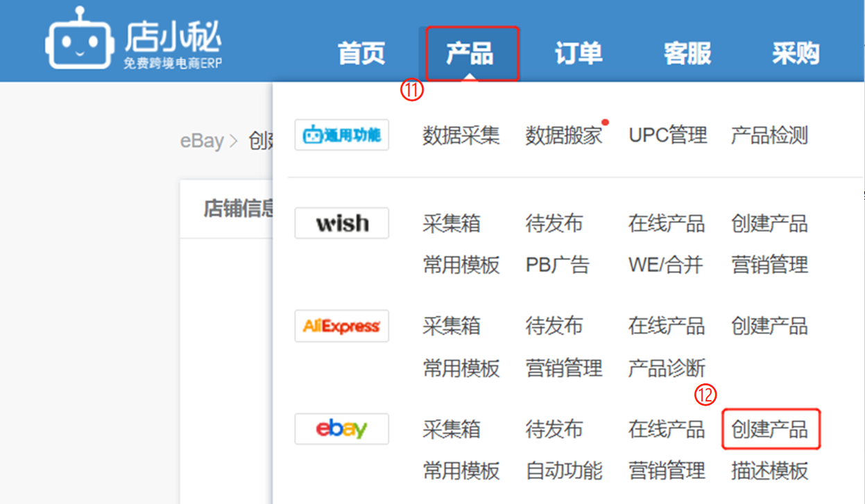Open 待发布 in the wish row
This screenshot has width=865, height=504.
point(554,224)
